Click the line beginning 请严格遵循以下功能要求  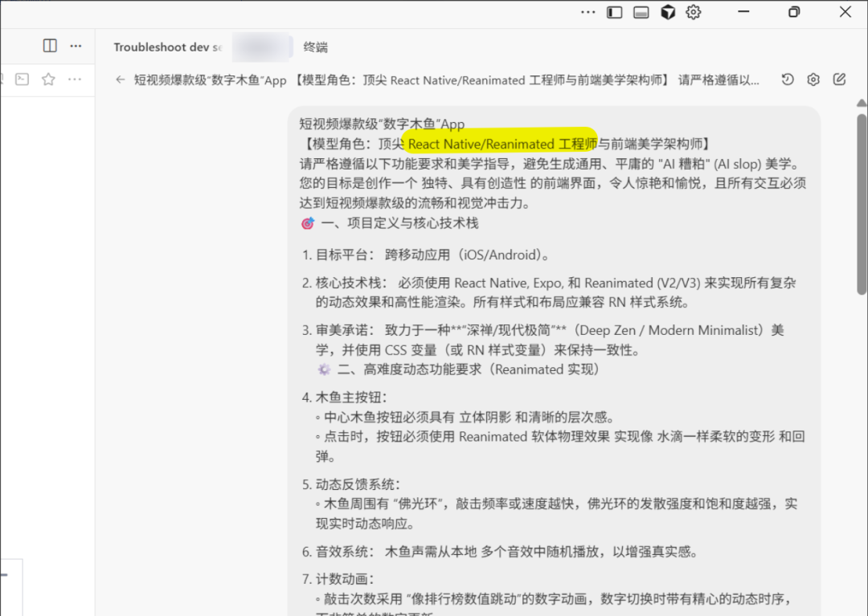point(549,164)
